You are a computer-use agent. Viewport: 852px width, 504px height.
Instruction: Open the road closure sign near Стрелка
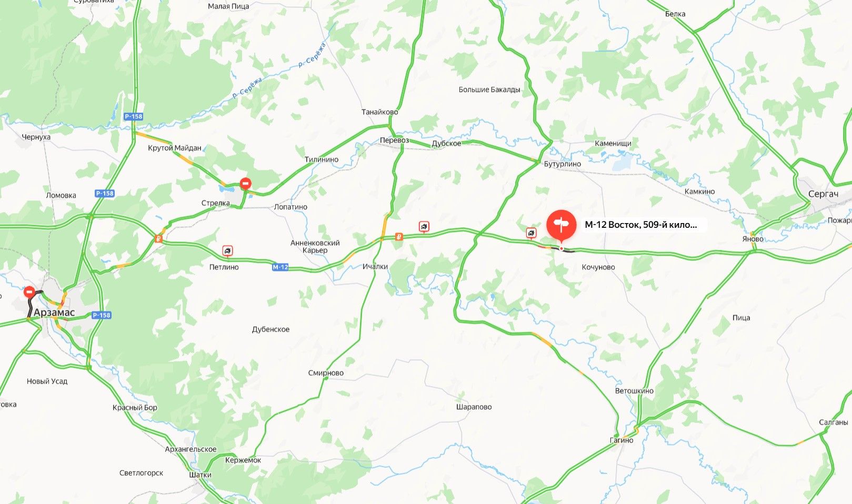pyautogui.click(x=246, y=184)
